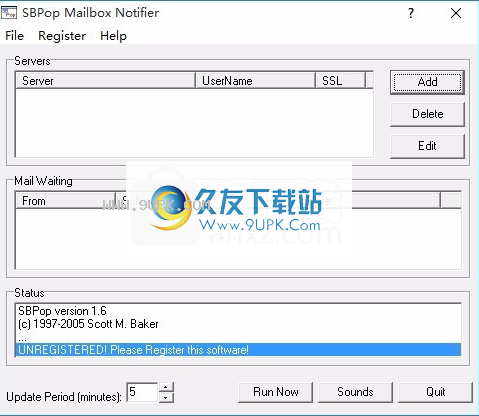
Task: Select the '(c) 1997-2005 Scott M. Baker' line
Action: (x=238, y=324)
